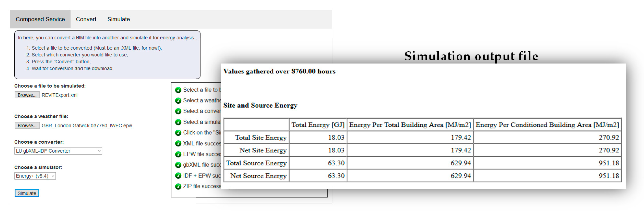644x212 pixels.
Task: Click green check icon beside "Select a simulator"
Action: tap(178, 122)
